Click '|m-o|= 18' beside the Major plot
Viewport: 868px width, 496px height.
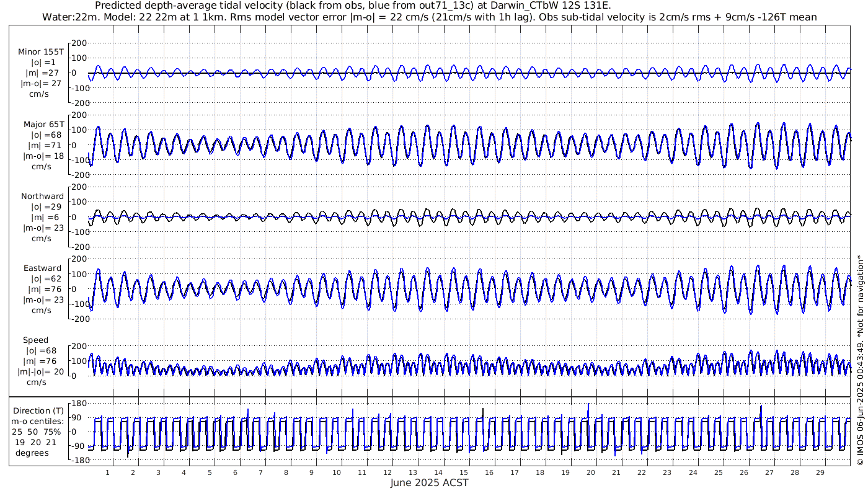43,156
